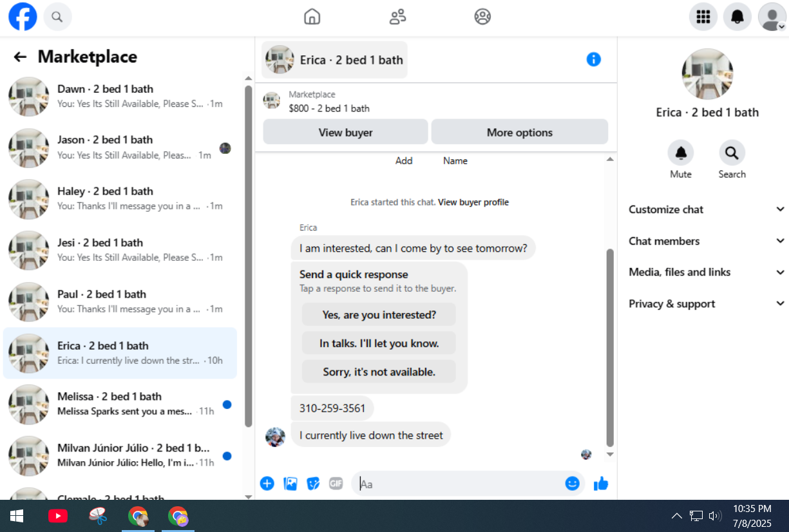The image size is (789, 532).
Task: Open Melissa's unread conversation
Action: click(x=120, y=404)
